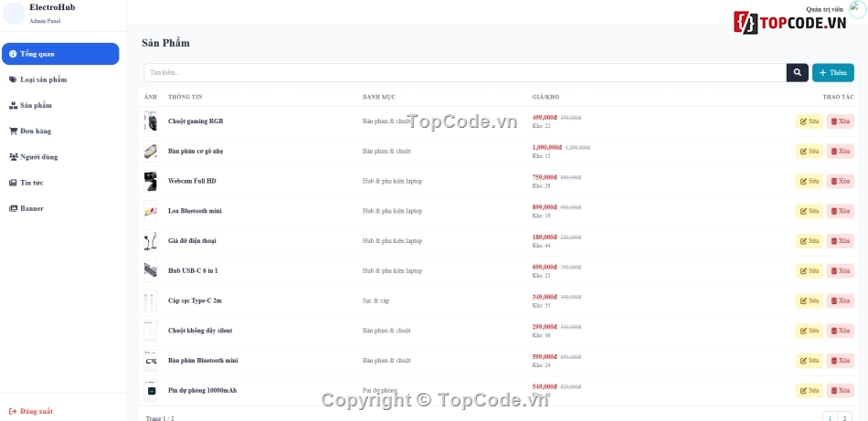Click the admin avatar image
This screenshot has width=868, height=421.
click(x=857, y=9)
